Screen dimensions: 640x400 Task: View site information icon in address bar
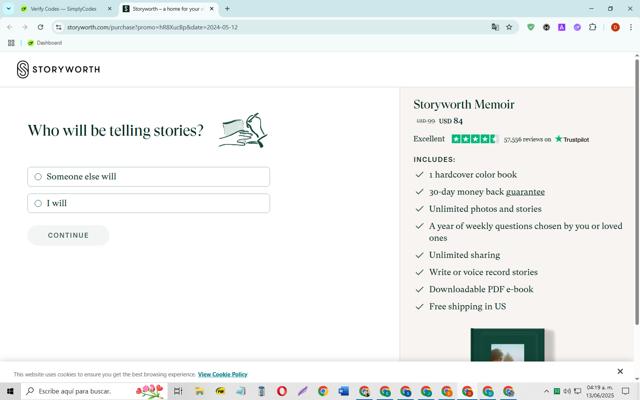[59, 27]
